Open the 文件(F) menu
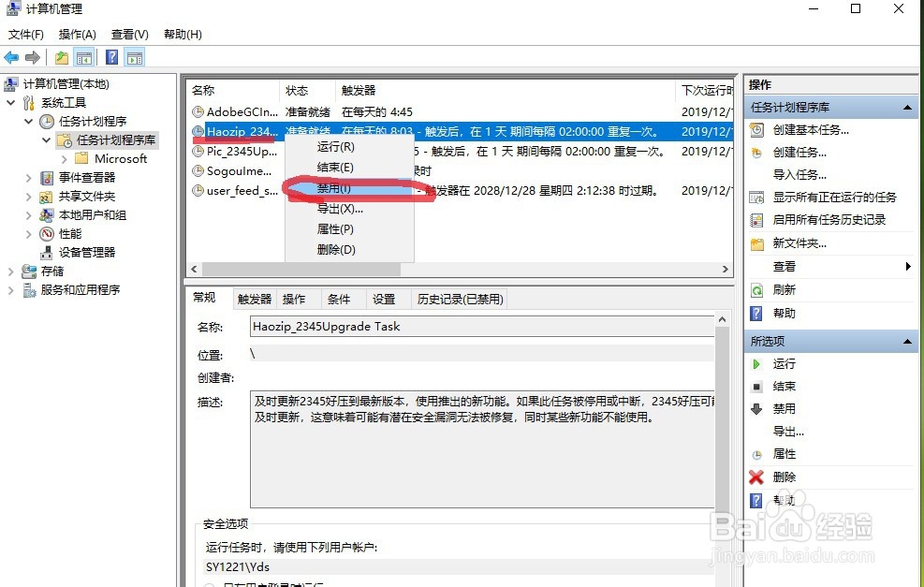The width and height of the screenshot is (924, 587). coord(26,35)
